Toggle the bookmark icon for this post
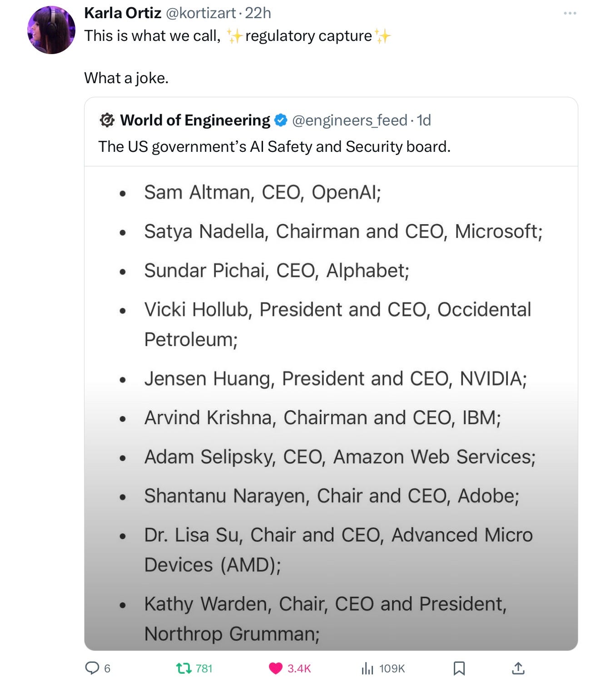This screenshot has height=681, width=616. [459, 668]
